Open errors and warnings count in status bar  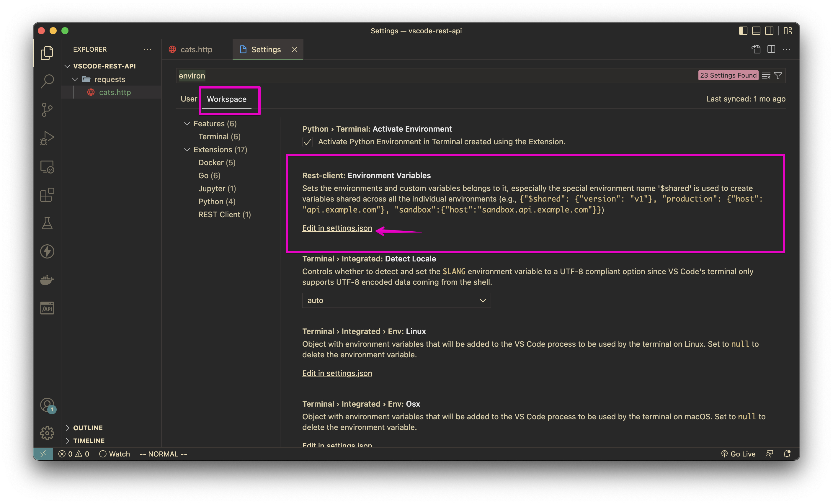pyautogui.click(x=74, y=454)
